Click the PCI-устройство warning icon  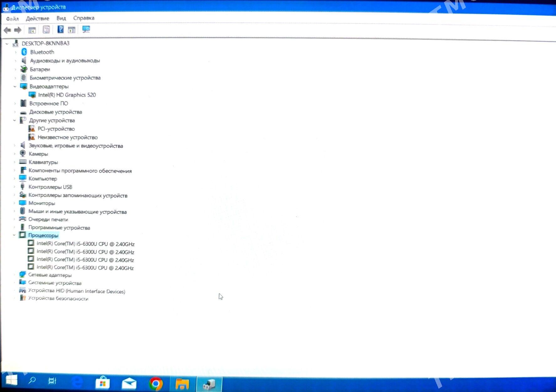[x=32, y=129]
